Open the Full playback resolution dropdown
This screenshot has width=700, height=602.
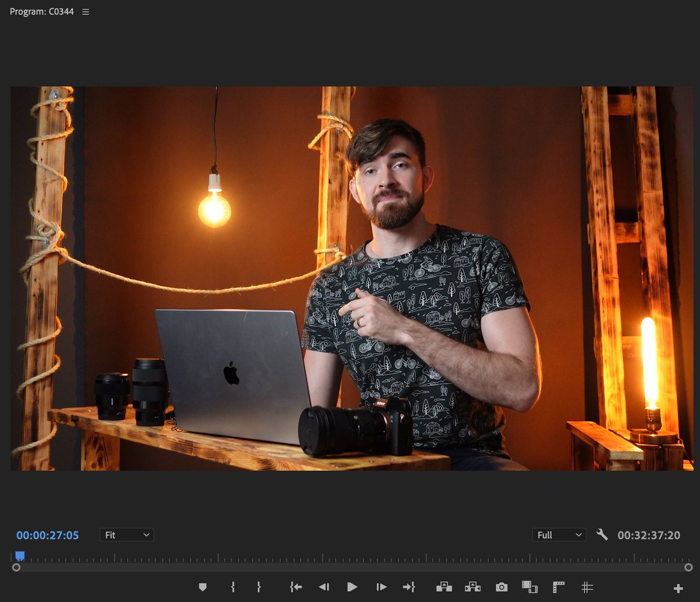558,534
